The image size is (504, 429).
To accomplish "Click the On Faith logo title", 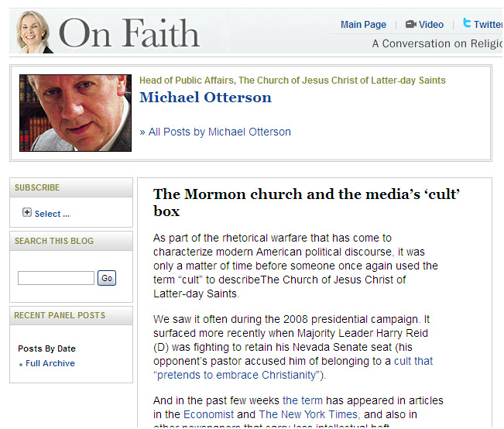I will (129, 33).
